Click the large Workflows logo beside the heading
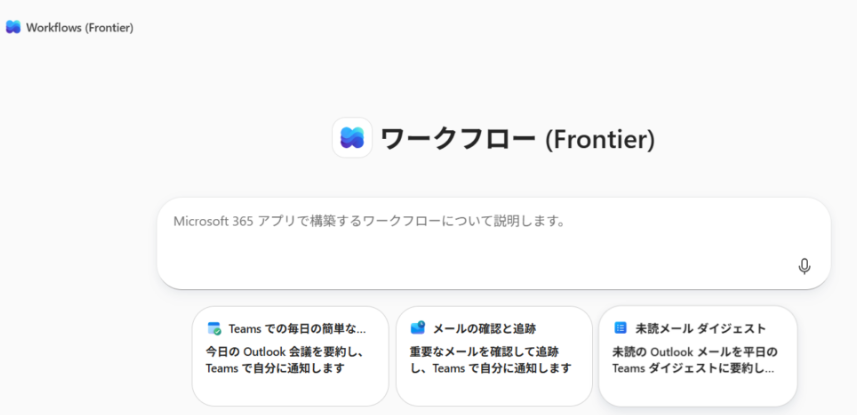Image resolution: width=857 pixels, height=415 pixels. 352,138
